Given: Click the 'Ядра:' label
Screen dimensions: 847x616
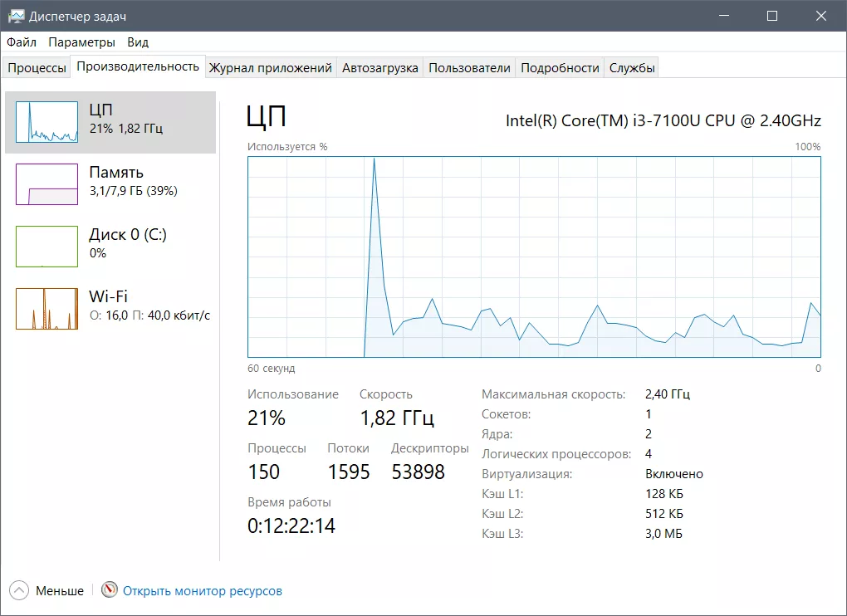Looking at the screenshot, I should [497, 434].
